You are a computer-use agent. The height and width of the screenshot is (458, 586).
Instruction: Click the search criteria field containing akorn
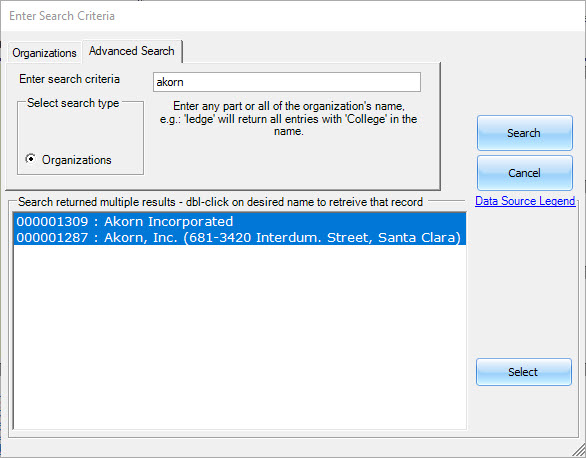click(287, 82)
